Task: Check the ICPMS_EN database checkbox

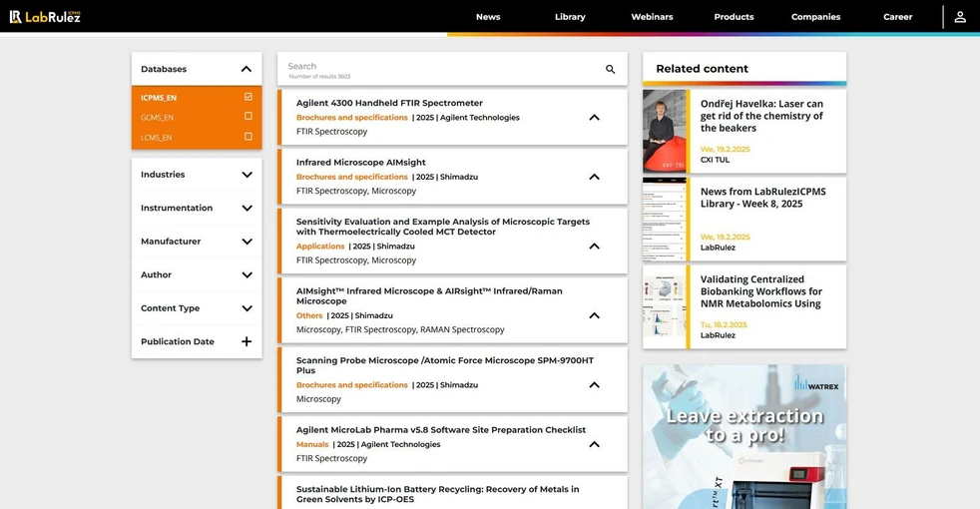Action: [248, 97]
